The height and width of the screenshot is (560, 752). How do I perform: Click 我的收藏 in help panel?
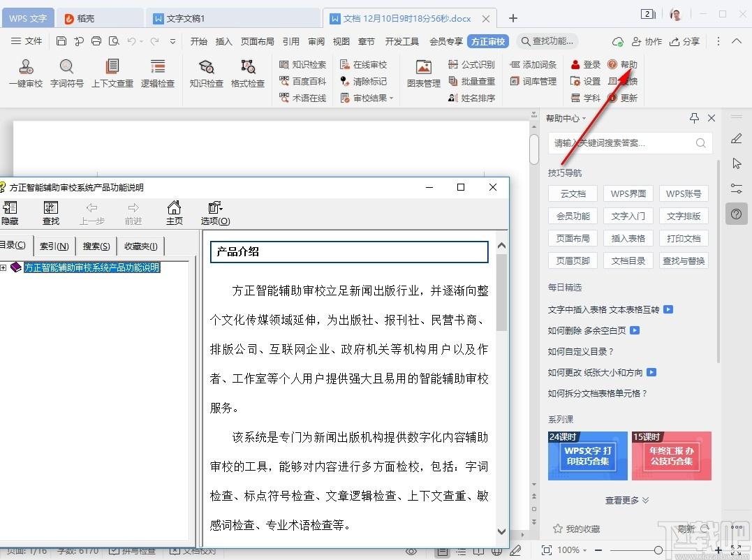(x=577, y=529)
